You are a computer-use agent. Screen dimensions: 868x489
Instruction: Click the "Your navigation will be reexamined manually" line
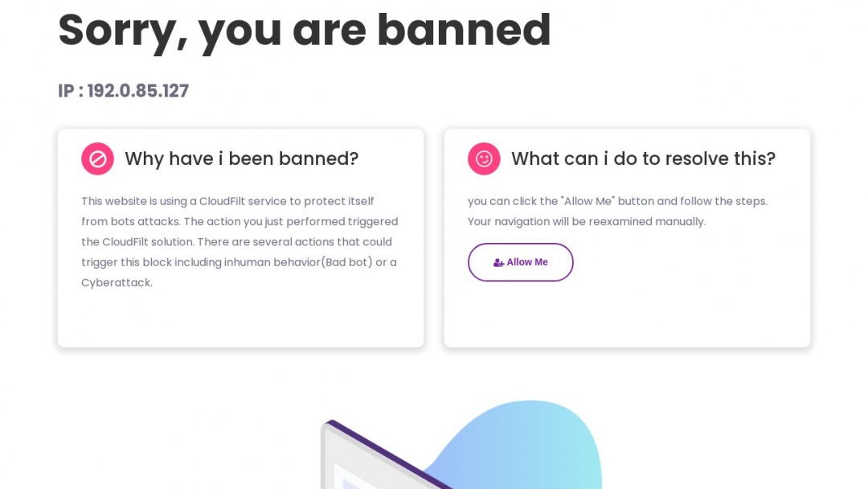pyautogui.click(x=587, y=222)
